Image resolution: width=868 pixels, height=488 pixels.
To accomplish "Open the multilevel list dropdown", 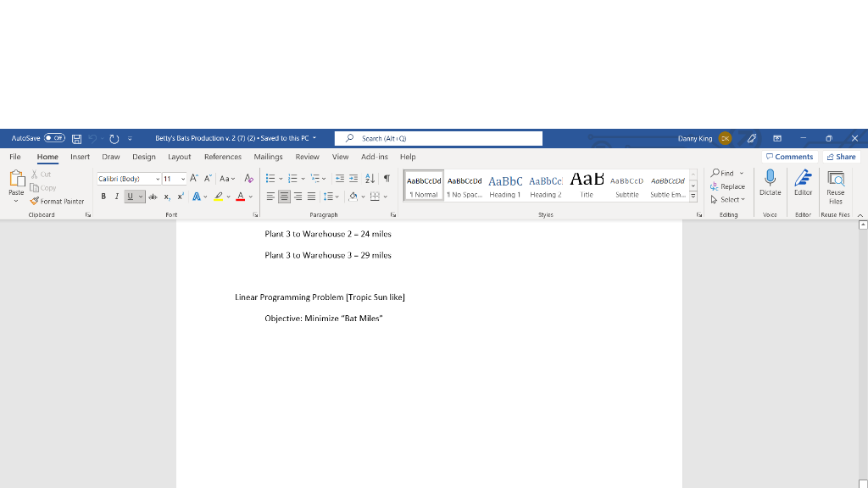I will (x=324, y=178).
